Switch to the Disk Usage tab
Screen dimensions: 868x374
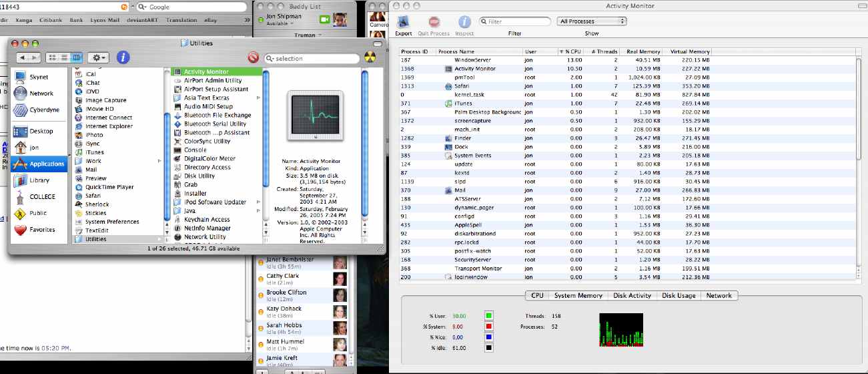tap(679, 295)
